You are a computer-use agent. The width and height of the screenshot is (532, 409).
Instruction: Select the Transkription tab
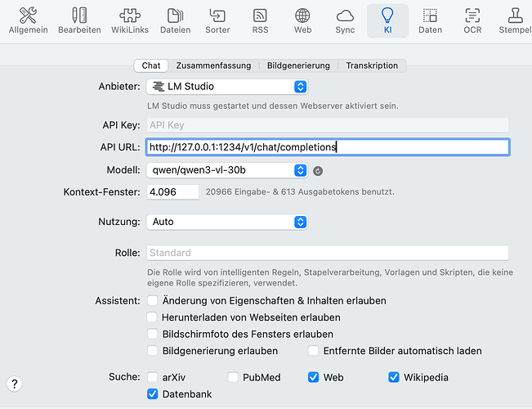[371, 65]
